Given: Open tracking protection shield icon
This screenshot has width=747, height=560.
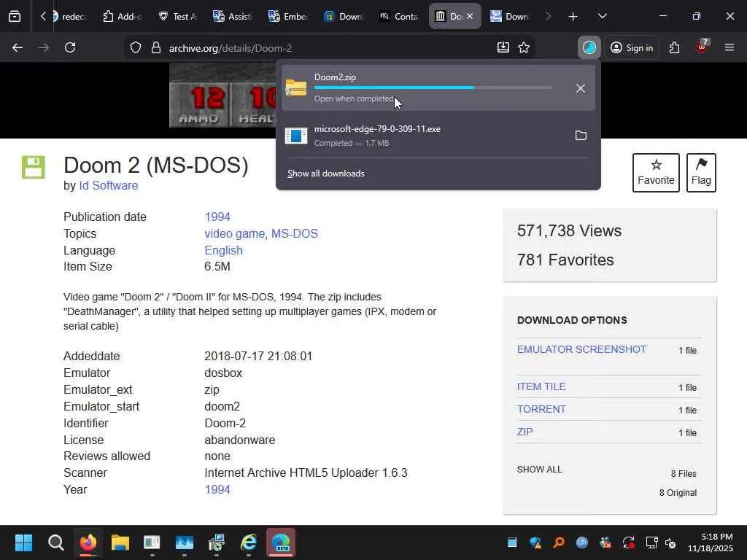Looking at the screenshot, I should pos(136,47).
